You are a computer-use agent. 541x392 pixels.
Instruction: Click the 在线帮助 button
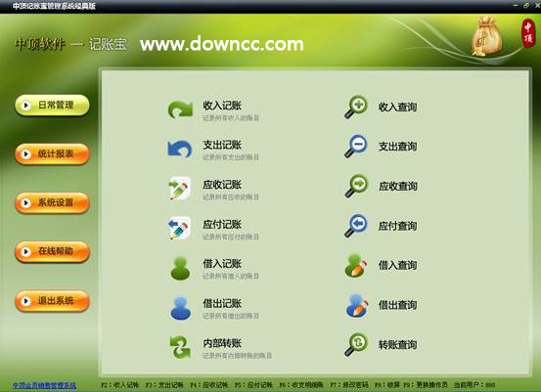pos(53,252)
